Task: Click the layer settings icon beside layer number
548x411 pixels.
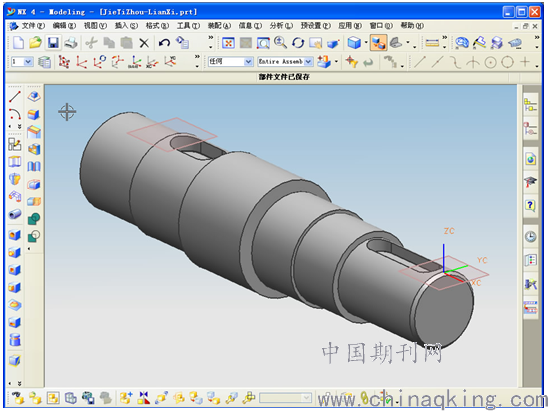Action: click(44, 62)
